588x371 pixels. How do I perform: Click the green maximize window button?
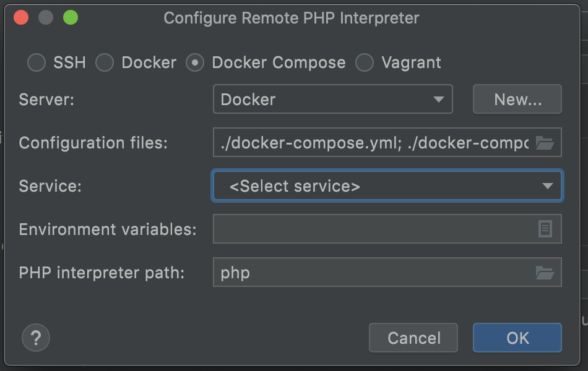(71, 17)
